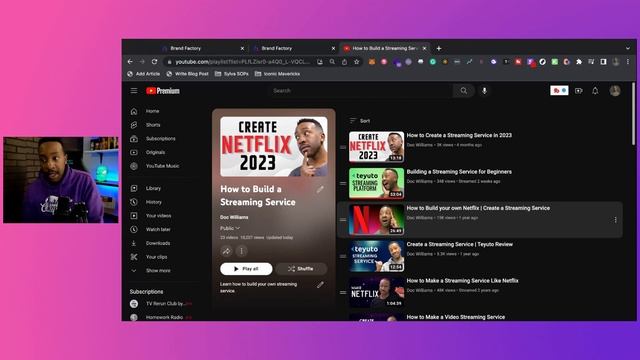Viewport: 640px width, 360px height.
Task: Open Homework Radio subscription
Action: (161, 317)
